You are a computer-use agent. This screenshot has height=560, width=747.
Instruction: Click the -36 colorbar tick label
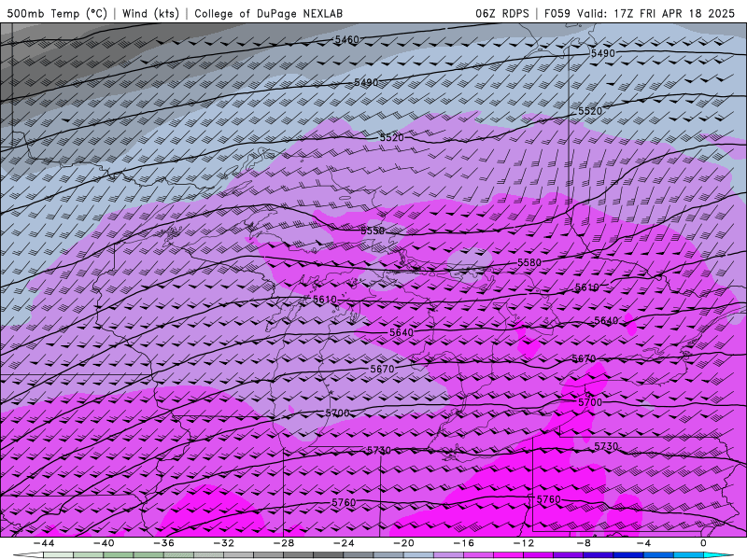[x=164, y=543]
